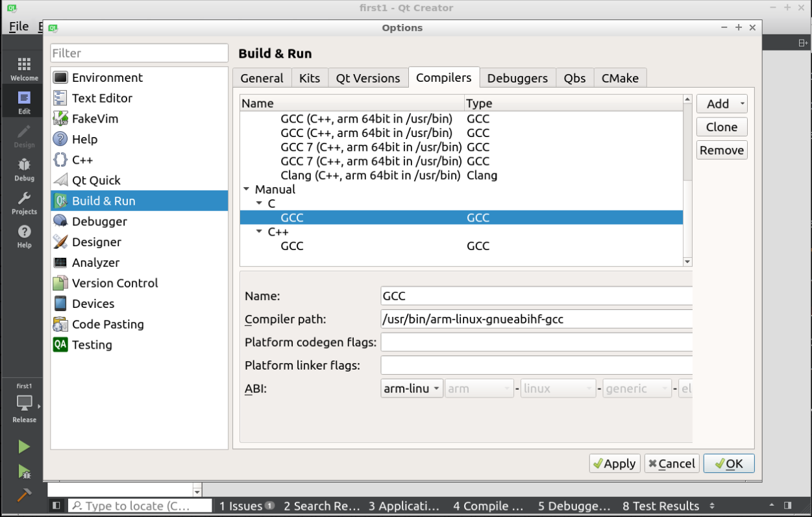
Task: Toggle the left sidebar icon in status bar
Action: click(x=56, y=505)
